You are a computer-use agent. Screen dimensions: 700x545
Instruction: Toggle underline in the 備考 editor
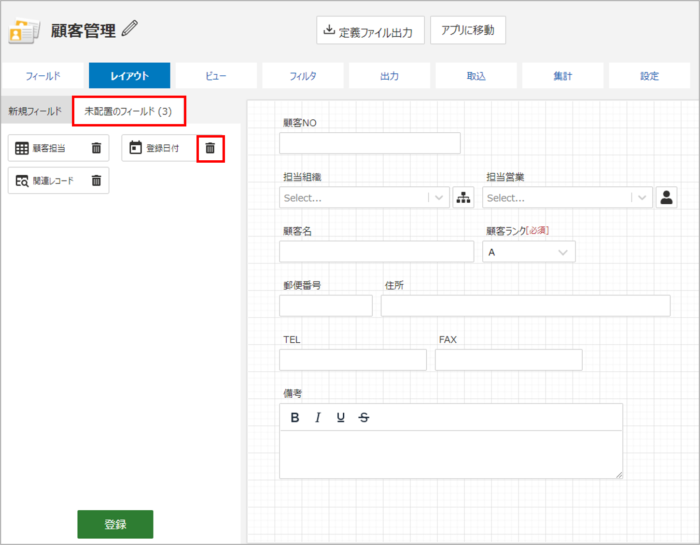pyautogui.click(x=341, y=417)
